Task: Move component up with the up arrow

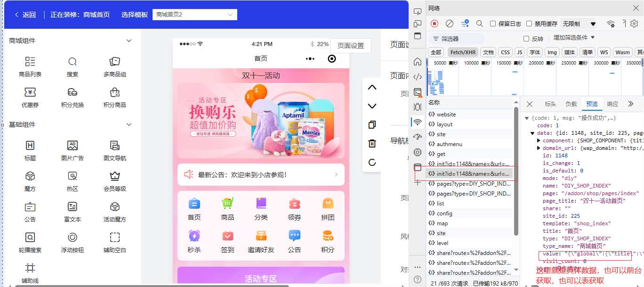Action: tap(372, 88)
